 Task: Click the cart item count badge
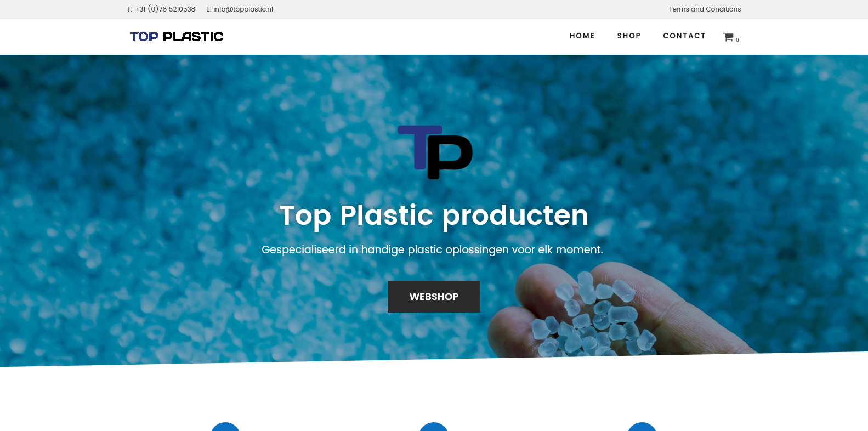tap(737, 40)
